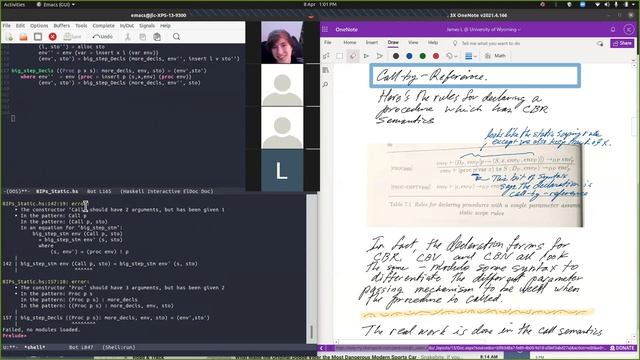Choose the red pen color
The height and width of the screenshot is (360, 640).
pyautogui.click(x=436, y=56)
